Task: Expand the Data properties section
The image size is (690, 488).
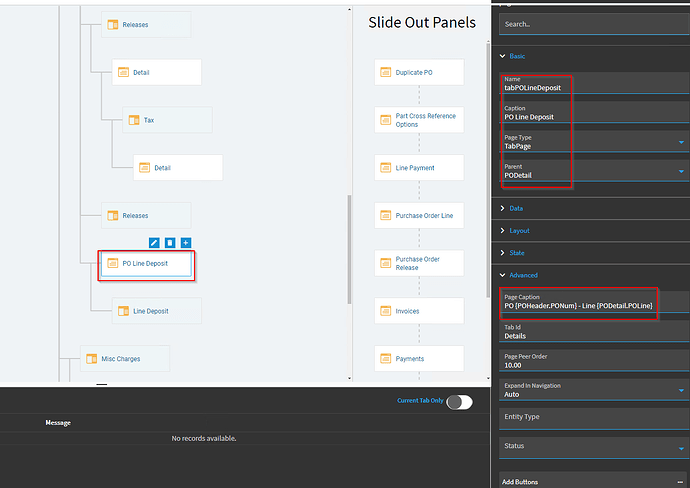Action: pyautogui.click(x=503, y=208)
